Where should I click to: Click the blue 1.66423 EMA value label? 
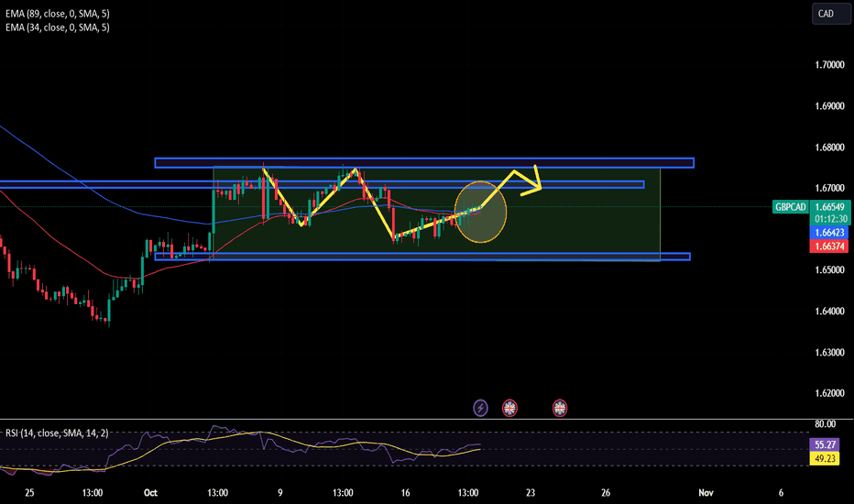pos(829,233)
